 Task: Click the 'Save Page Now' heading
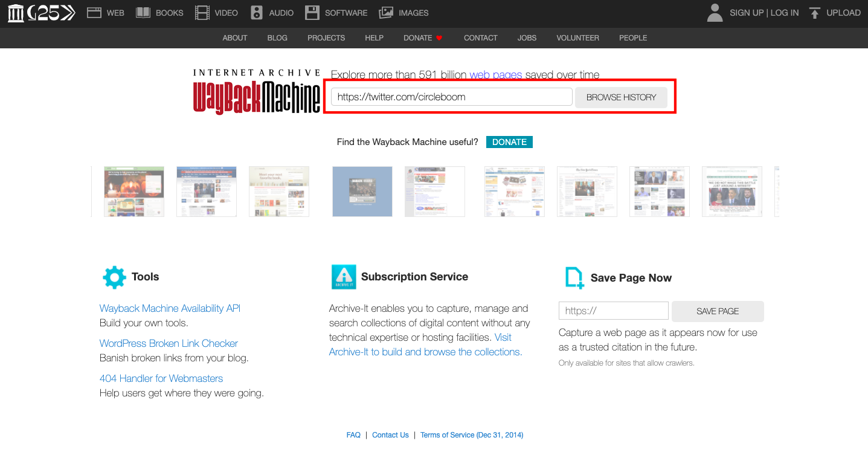[631, 278]
